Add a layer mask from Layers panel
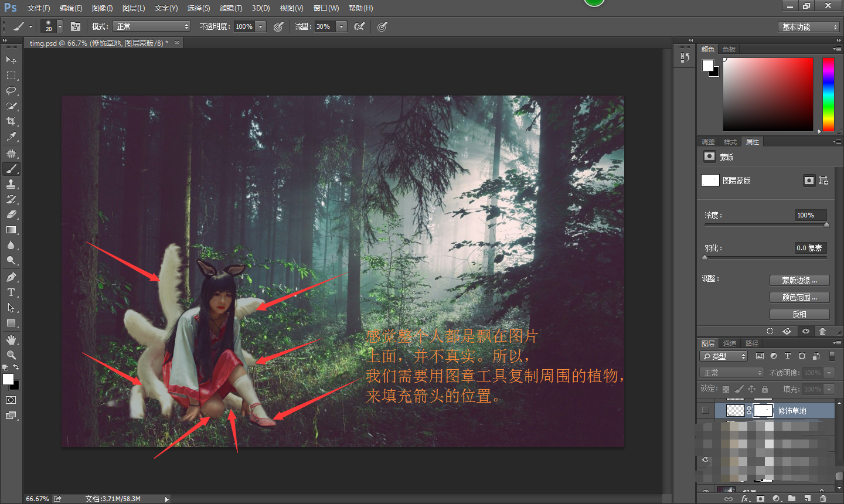Viewport: 844px width, 504px height. (760, 499)
